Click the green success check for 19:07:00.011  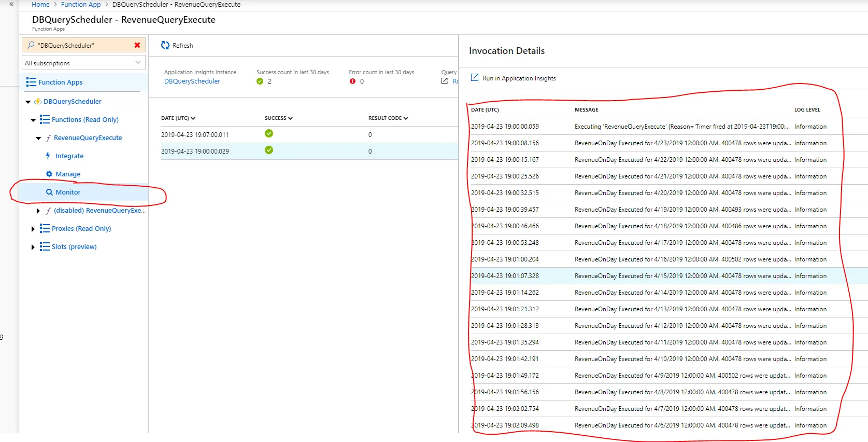[269, 133]
